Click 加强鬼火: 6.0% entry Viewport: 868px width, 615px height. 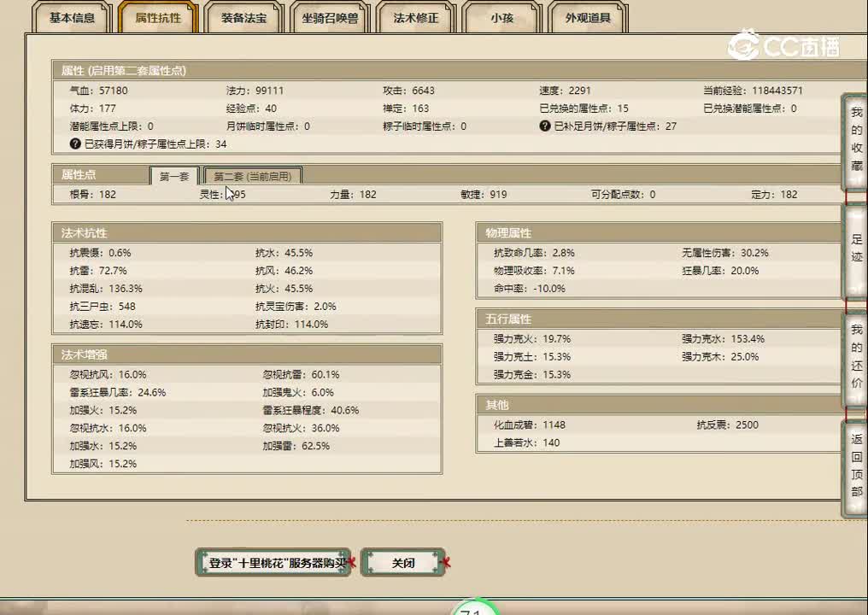(x=298, y=392)
